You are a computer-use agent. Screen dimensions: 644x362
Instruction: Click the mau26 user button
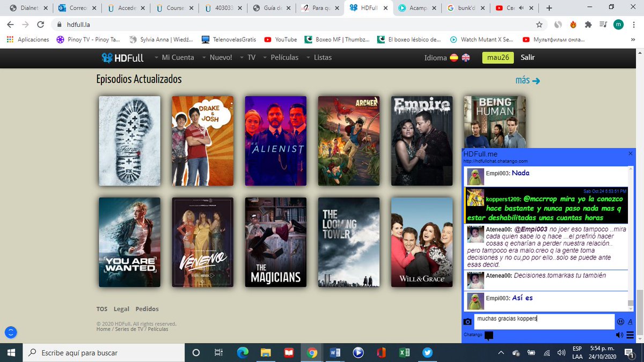point(497,57)
